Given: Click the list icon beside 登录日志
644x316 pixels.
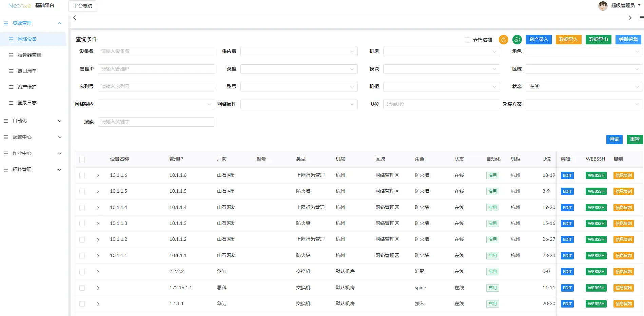Looking at the screenshot, I should [11, 103].
